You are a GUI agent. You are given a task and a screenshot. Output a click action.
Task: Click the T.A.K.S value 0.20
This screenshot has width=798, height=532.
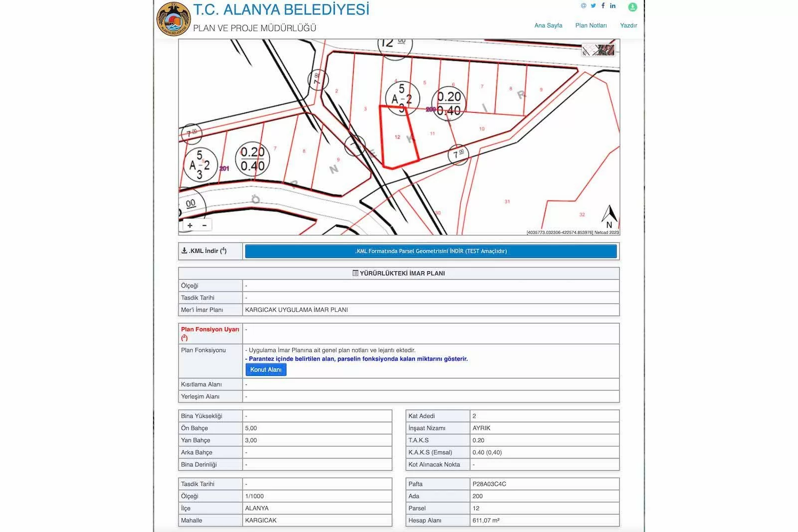478,440
